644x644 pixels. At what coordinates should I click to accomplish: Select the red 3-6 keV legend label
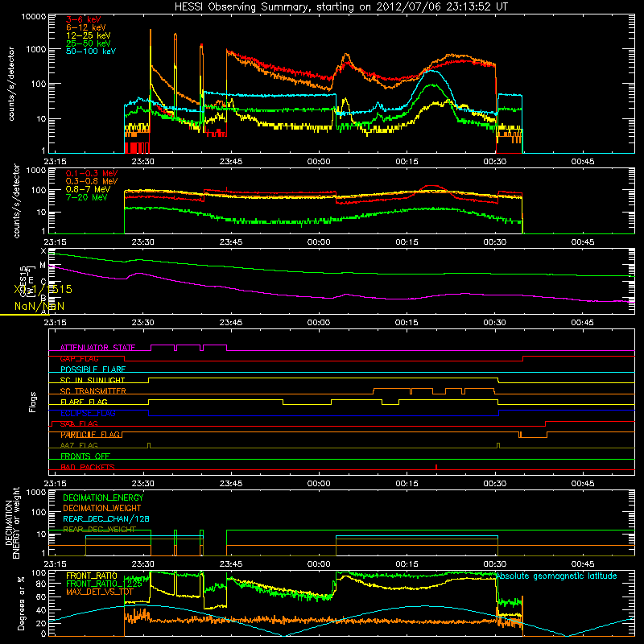pos(84,19)
